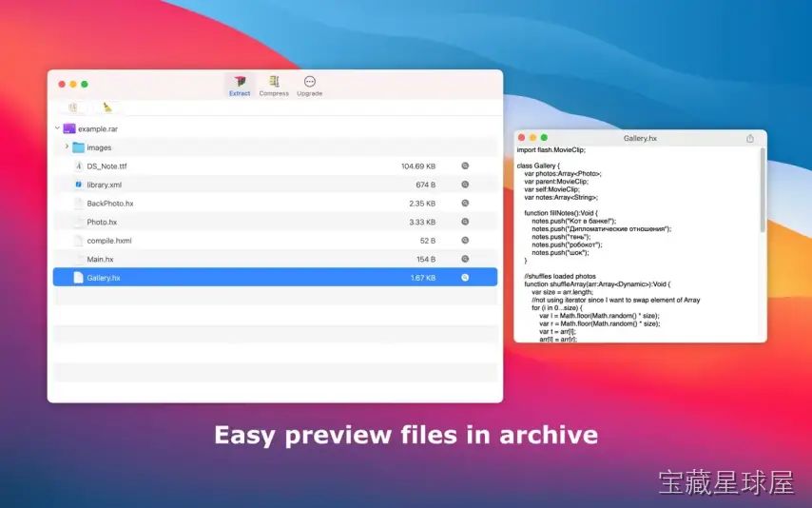The width and height of the screenshot is (812, 508).
Task: Click the Gallery.hx file icon
Action: (78, 278)
